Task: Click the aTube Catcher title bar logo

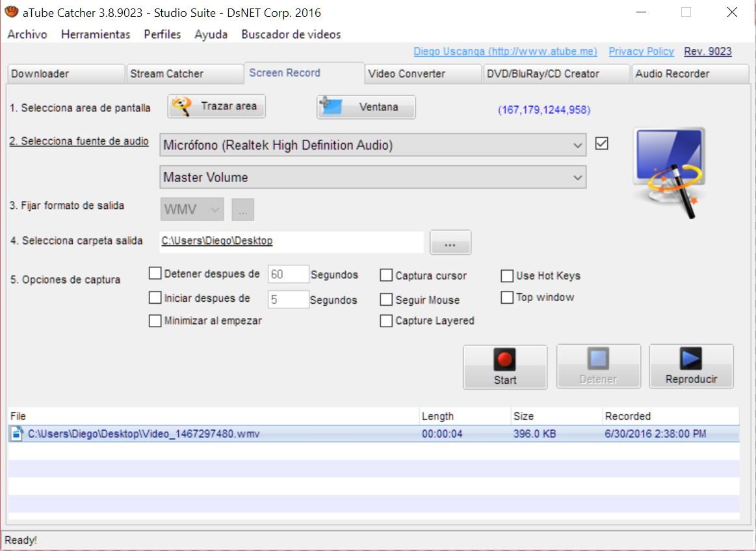Action: 10,12
